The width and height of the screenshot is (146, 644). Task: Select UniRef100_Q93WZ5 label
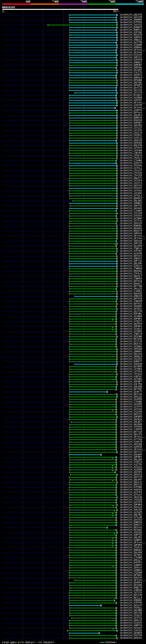coord(131,633)
